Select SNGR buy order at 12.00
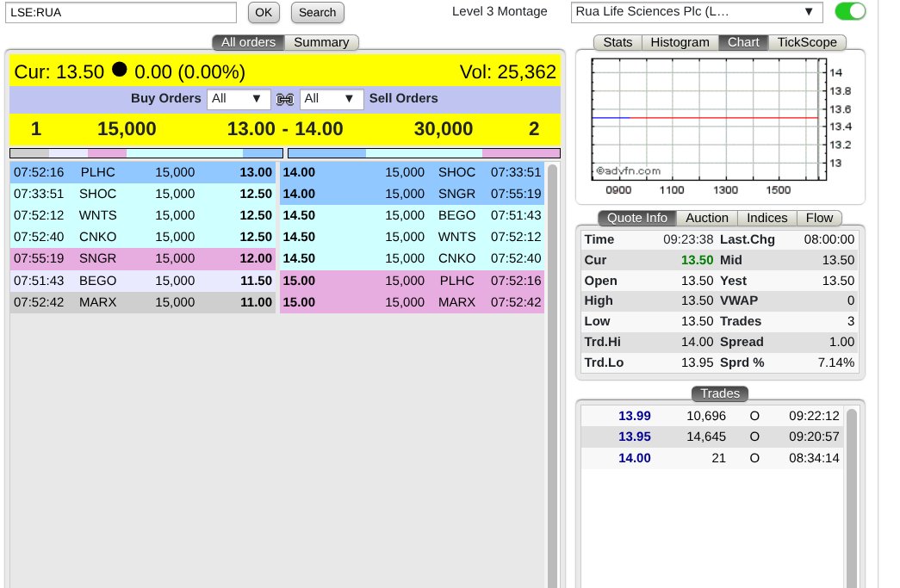 pyautogui.click(x=143, y=259)
